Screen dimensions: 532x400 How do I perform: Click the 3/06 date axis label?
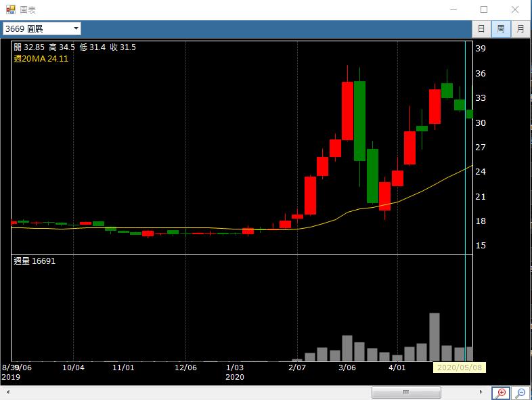click(x=347, y=368)
